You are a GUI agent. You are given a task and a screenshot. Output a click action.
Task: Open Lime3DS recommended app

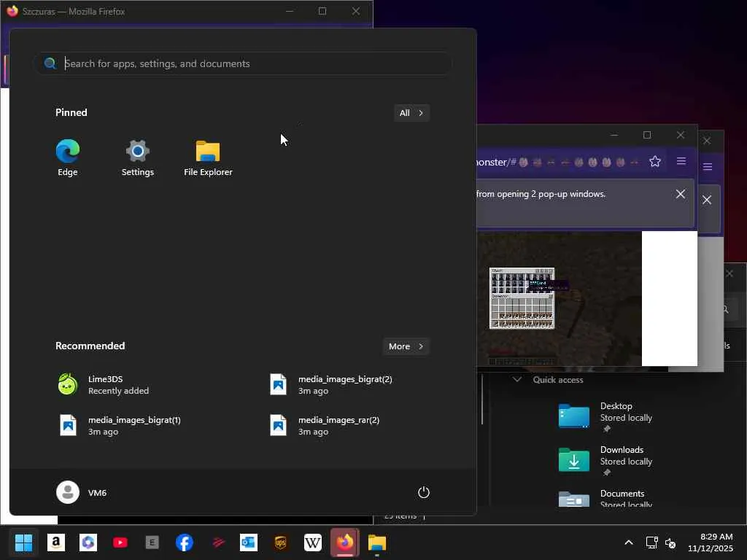pyautogui.click(x=104, y=385)
